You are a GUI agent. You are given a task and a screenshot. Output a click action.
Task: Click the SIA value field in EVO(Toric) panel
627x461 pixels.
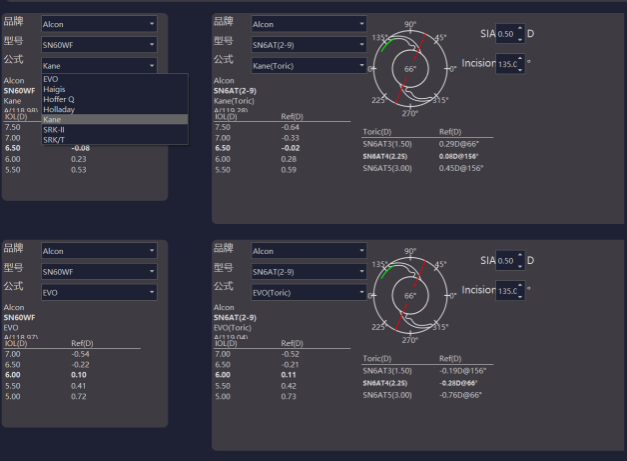pos(510,261)
